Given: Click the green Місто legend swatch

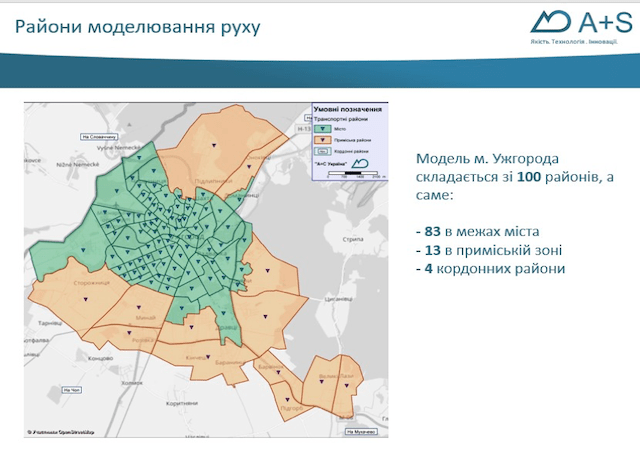Looking at the screenshot, I should tap(322, 128).
